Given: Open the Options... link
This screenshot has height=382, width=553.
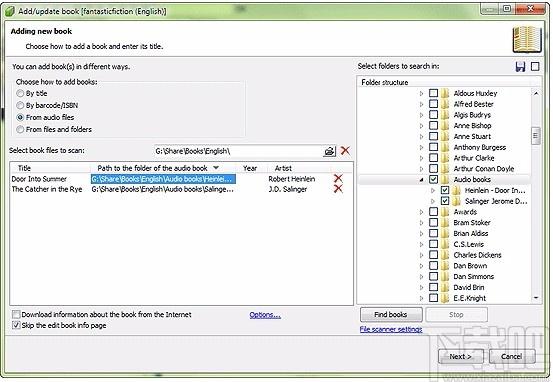Looking at the screenshot, I should [x=265, y=315].
